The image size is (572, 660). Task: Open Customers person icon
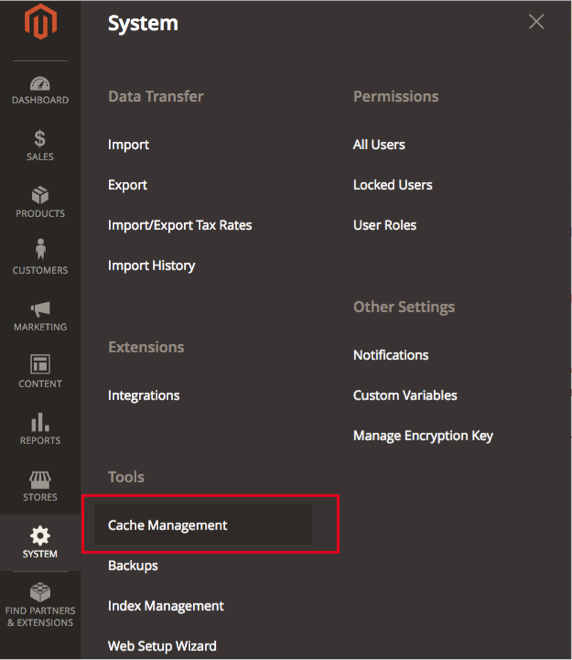[40, 249]
